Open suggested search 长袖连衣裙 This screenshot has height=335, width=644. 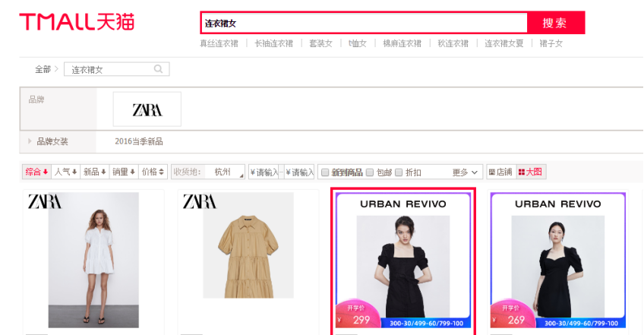pyautogui.click(x=273, y=43)
